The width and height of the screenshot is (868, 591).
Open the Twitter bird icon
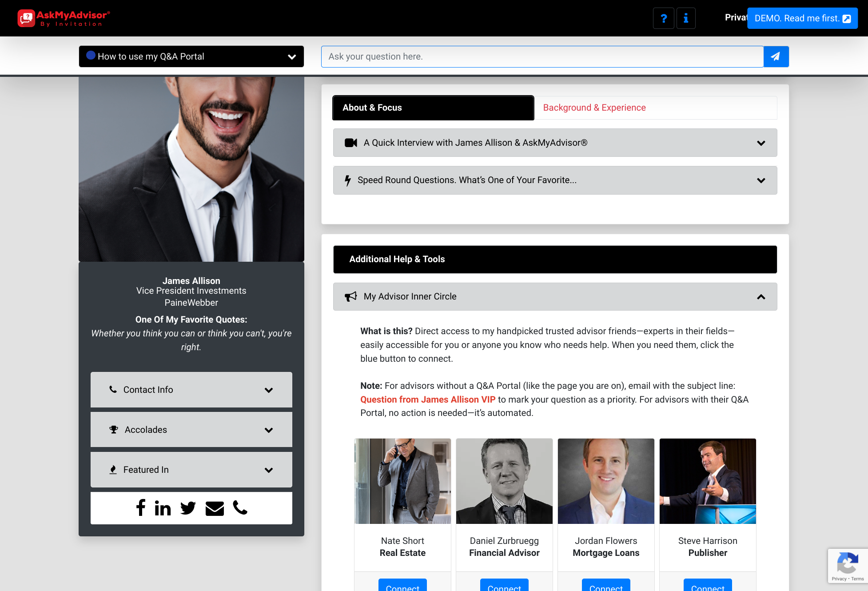[x=188, y=508]
